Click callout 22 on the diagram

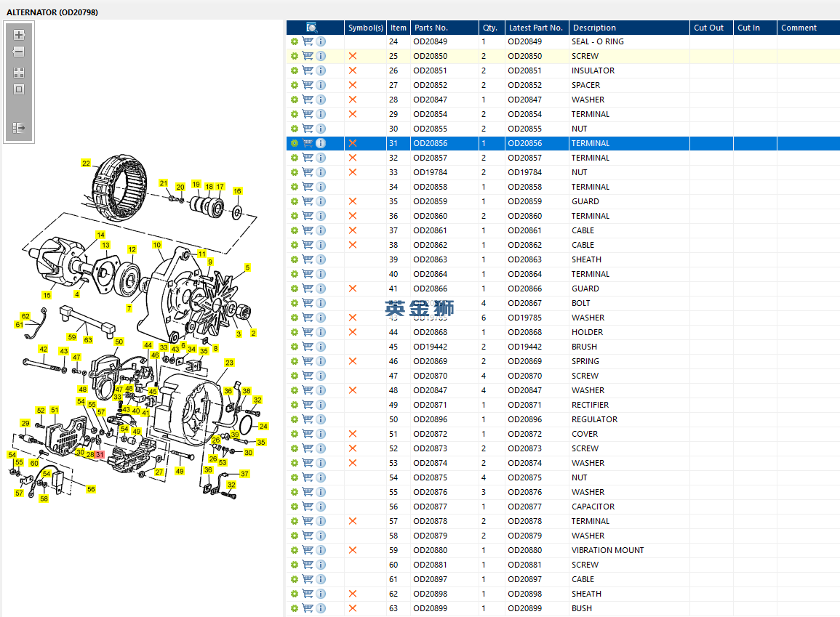(x=86, y=164)
